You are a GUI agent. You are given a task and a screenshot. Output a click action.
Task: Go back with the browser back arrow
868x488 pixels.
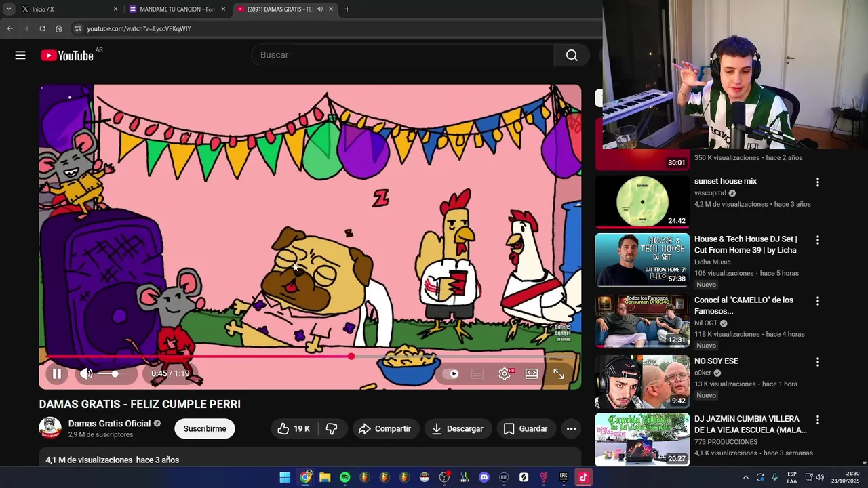coord(9,28)
